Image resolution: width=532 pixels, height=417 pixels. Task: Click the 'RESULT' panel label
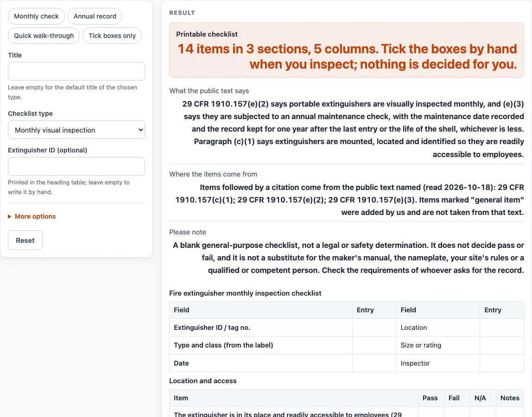pyautogui.click(x=182, y=13)
